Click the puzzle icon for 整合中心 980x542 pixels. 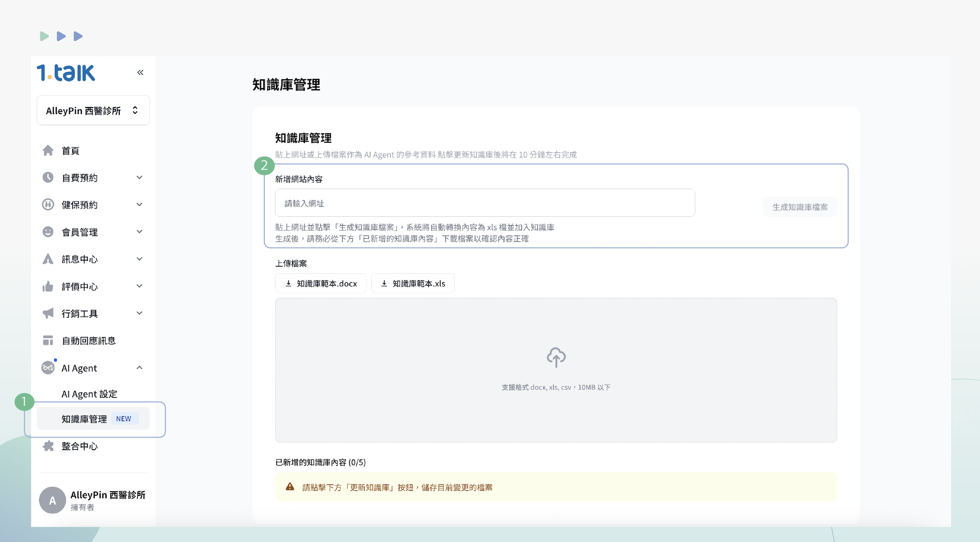[48, 446]
